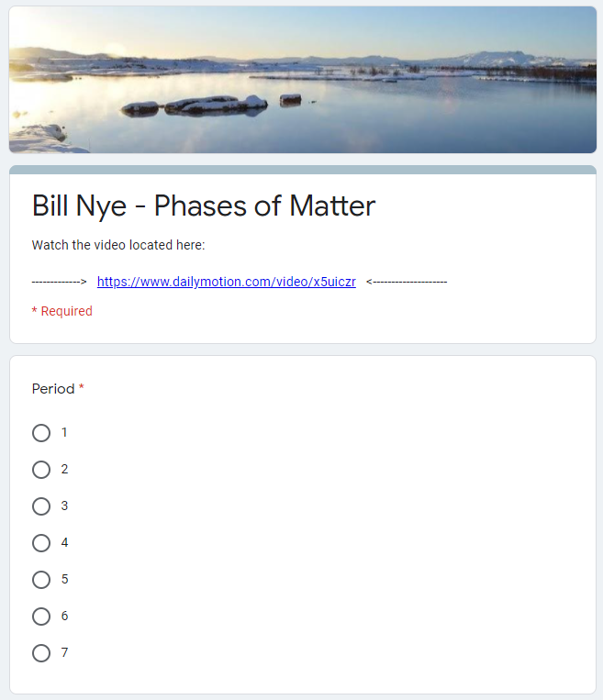The width and height of the screenshot is (603, 700).
Task: Click 'Watch the video located here:' text
Action: click(118, 245)
